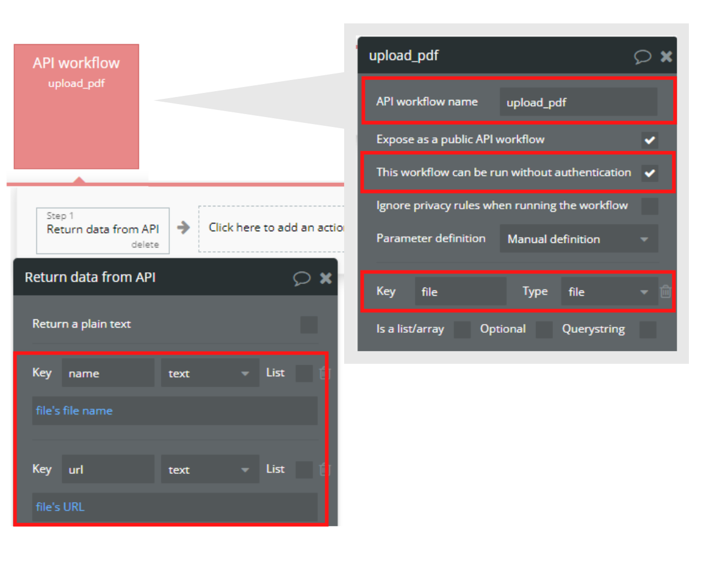Close the upload_pdf properties panel
The height and width of the screenshot is (588, 706).
[x=666, y=56]
